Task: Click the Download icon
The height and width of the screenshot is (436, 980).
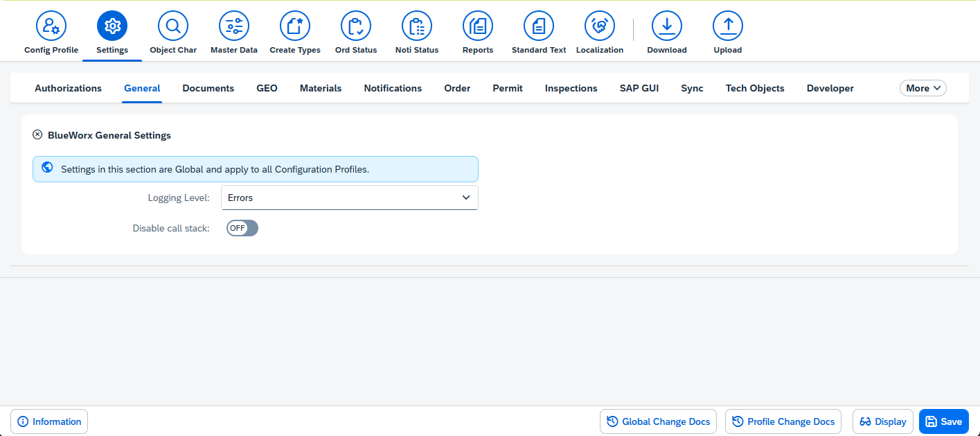Action: coord(667,26)
